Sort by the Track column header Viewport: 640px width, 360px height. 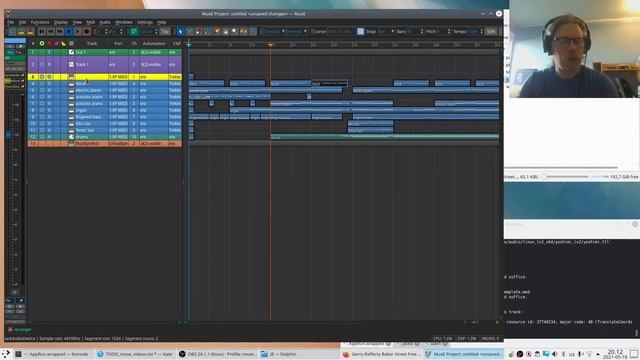tap(92, 43)
